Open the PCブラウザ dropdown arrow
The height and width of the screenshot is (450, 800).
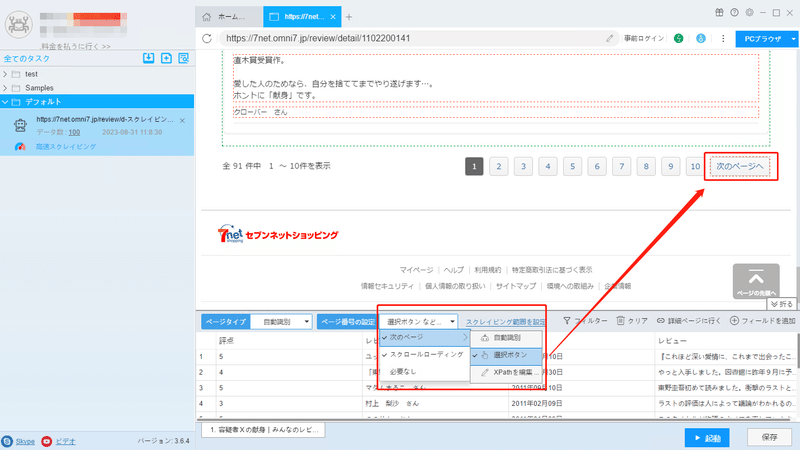pos(793,39)
